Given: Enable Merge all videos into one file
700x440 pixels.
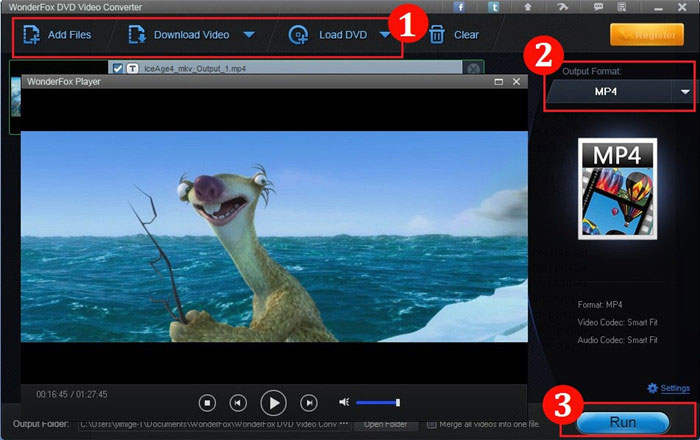Looking at the screenshot, I should (431, 424).
